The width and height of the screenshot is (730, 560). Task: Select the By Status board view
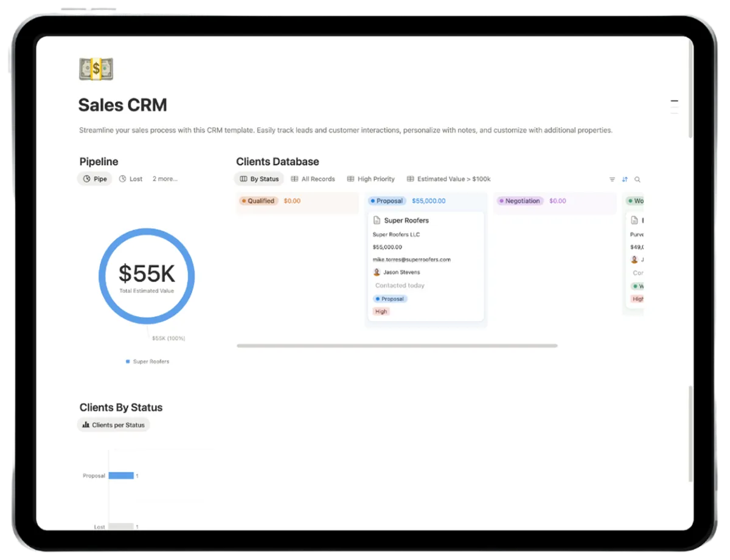click(x=259, y=179)
